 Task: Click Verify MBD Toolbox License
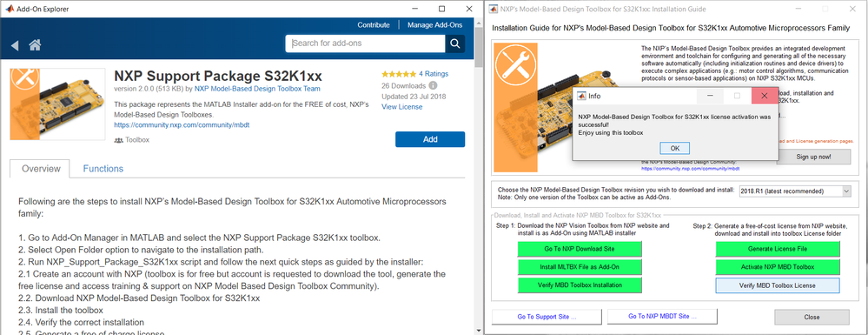click(778, 285)
